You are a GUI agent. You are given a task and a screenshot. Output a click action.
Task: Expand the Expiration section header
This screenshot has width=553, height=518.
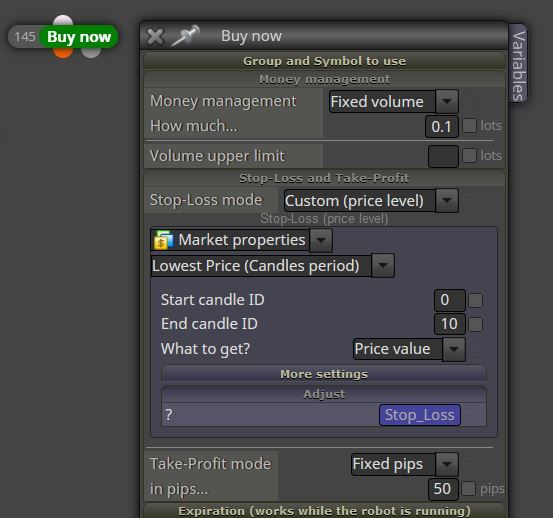324,511
